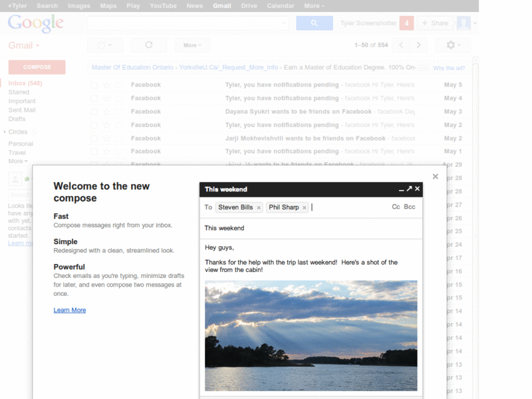
Task: Select the Facebook email dated May 5
Action: pyautogui.click(x=94, y=85)
